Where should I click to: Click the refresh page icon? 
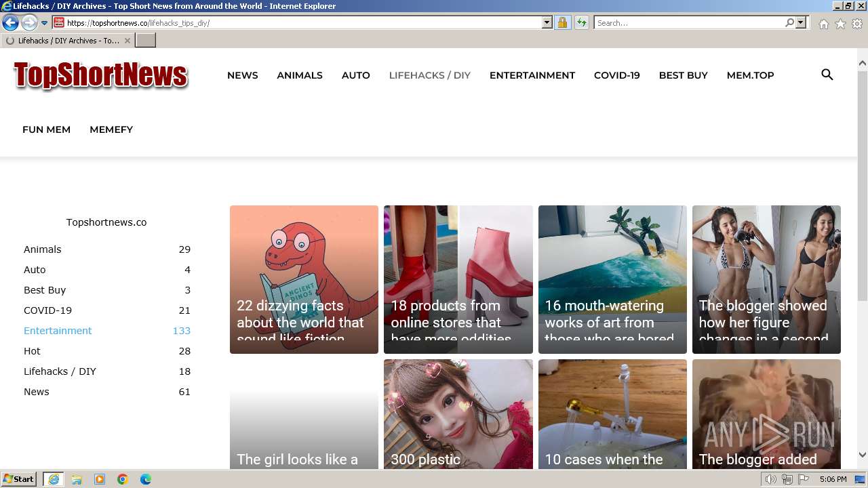[x=581, y=22]
